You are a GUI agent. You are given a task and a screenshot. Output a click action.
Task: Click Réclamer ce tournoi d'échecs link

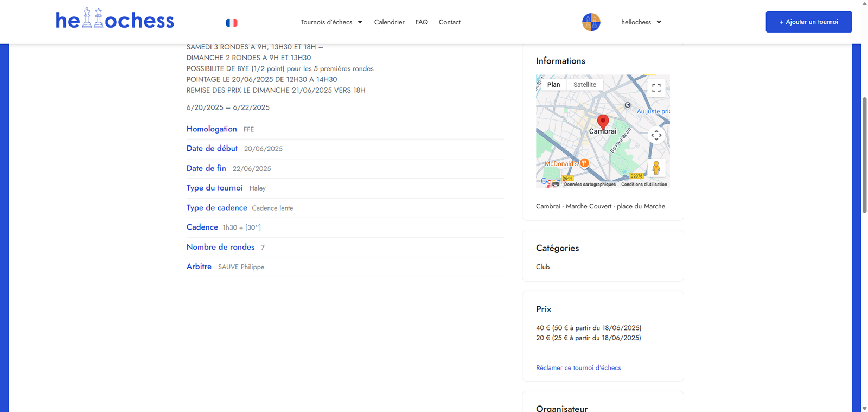578,368
